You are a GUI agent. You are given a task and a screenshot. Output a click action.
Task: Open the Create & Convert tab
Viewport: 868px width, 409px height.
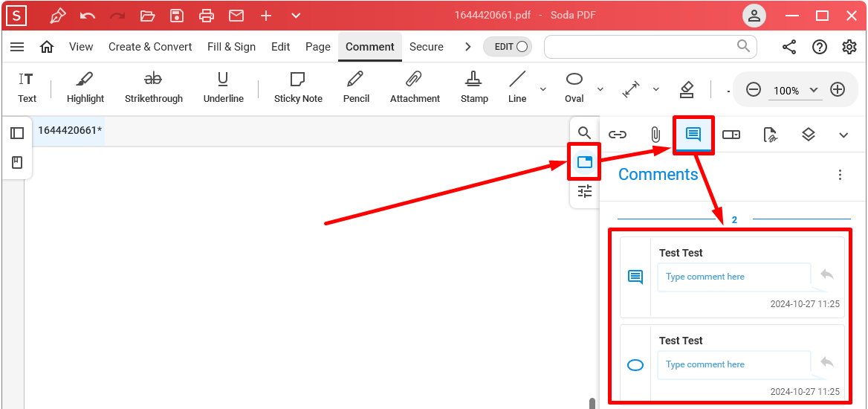(x=150, y=47)
